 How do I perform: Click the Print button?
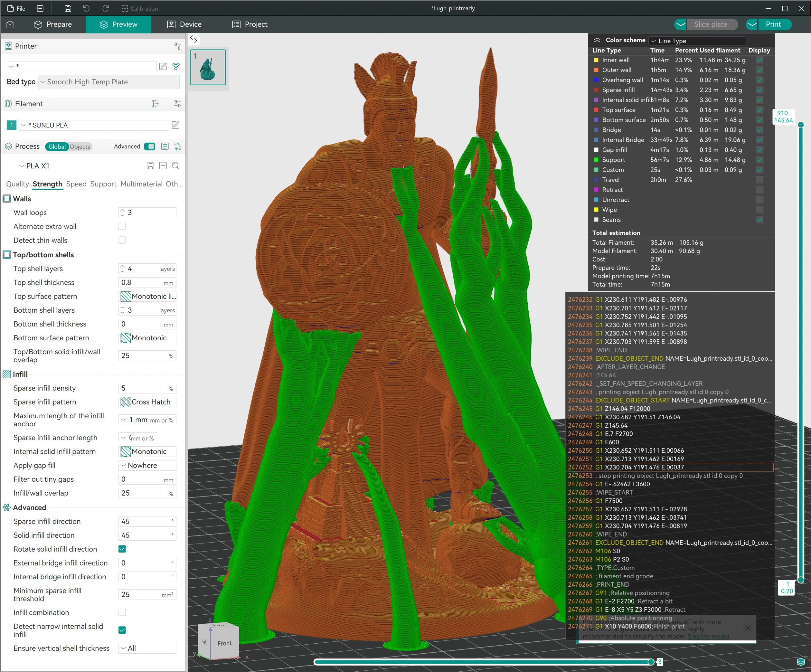(773, 24)
